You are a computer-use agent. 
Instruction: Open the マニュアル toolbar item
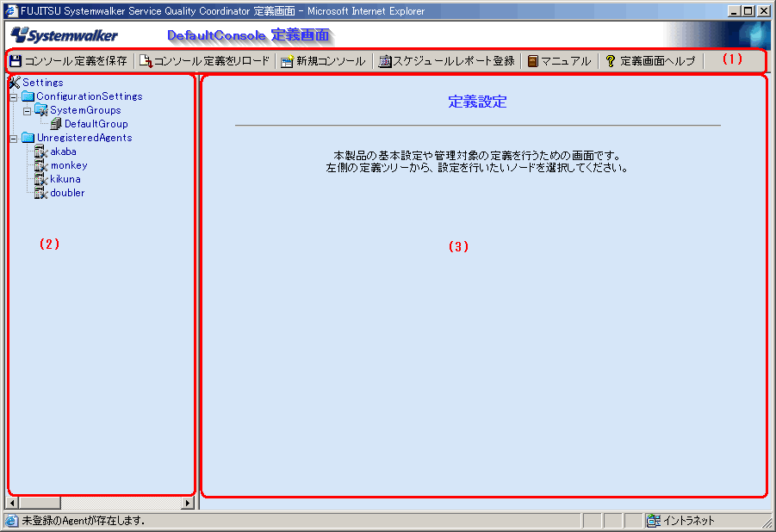[566, 61]
